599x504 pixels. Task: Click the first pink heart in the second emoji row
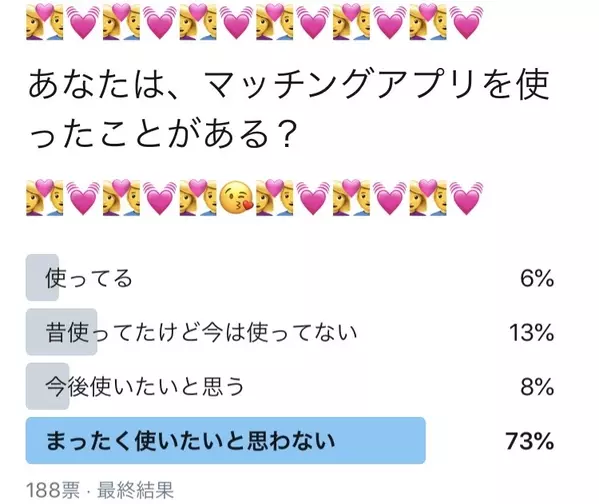[x=83, y=198]
